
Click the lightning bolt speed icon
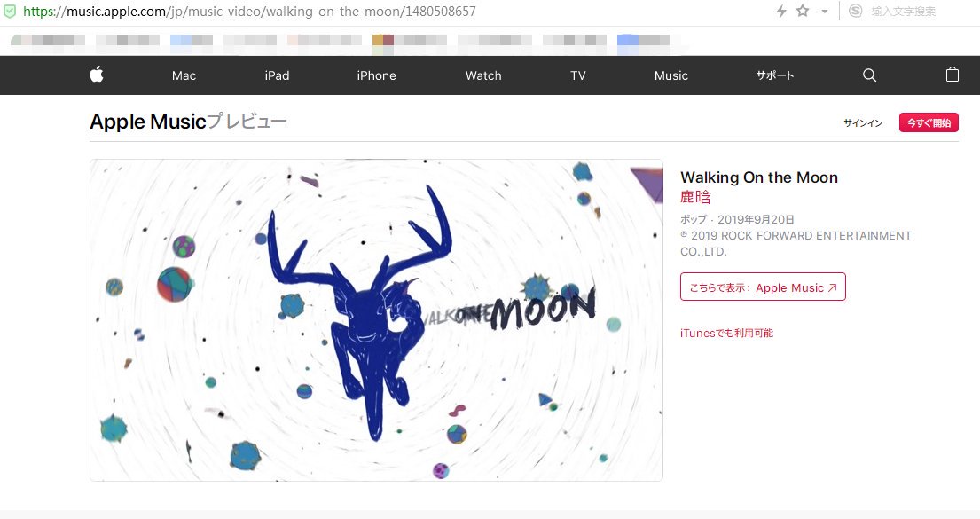click(781, 11)
